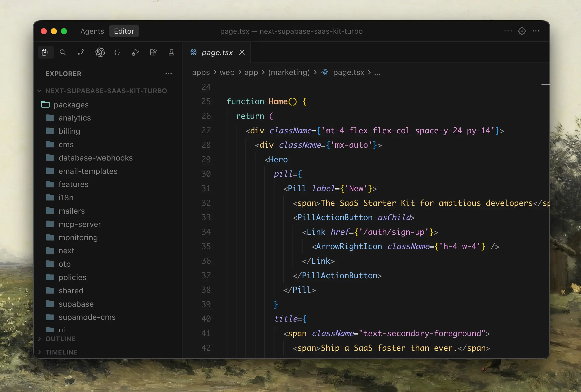581x392 pixels.
Task: Switch to Editor mode
Action: tap(124, 31)
